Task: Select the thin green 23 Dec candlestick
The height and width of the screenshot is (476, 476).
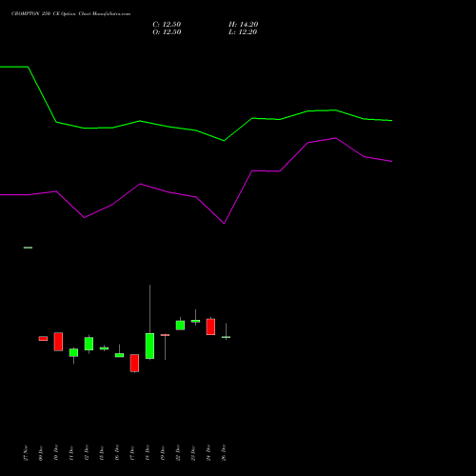Action: click(195, 317)
